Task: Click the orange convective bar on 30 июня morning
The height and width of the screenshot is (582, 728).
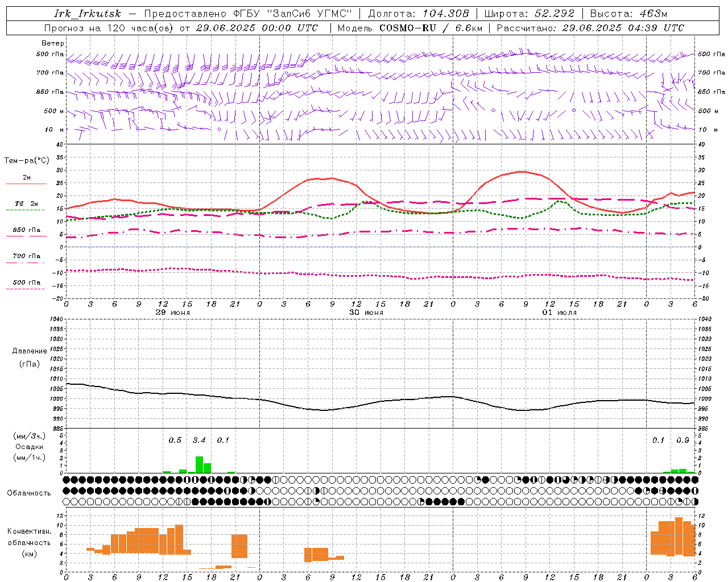Action: (316, 554)
